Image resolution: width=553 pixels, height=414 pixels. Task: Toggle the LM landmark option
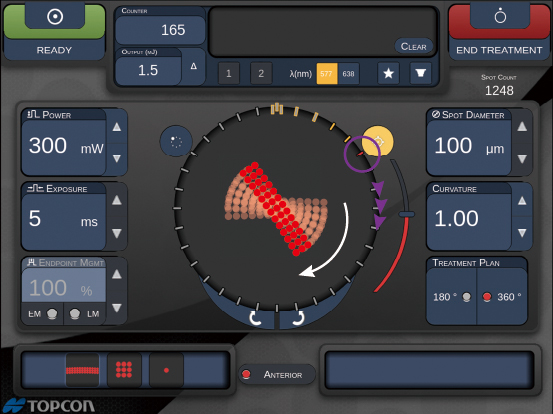pos(85,313)
